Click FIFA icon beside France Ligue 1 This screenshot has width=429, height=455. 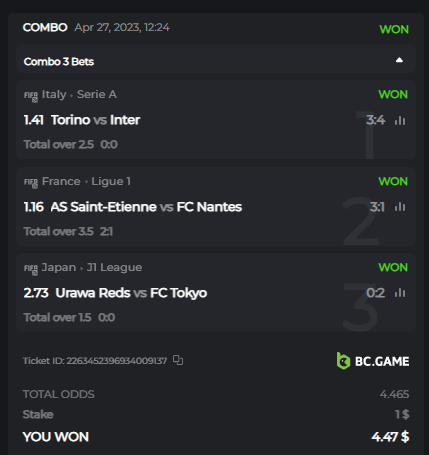tap(31, 183)
